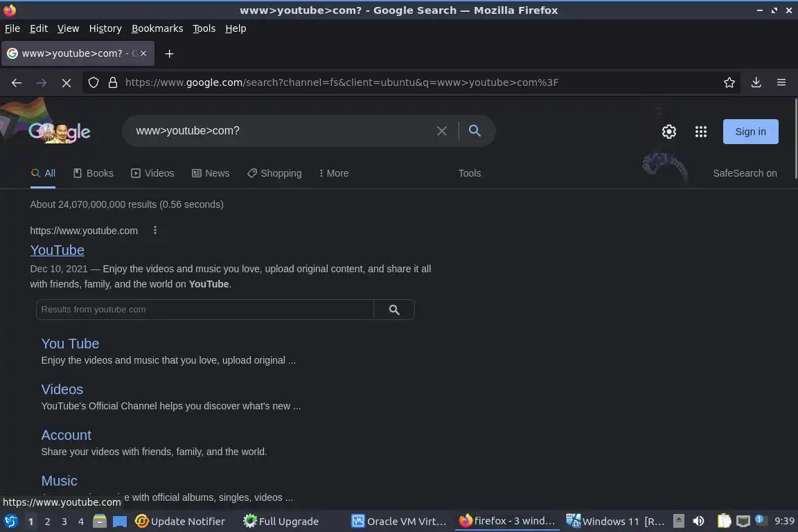Open the file manager taskbar icon

point(99,522)
